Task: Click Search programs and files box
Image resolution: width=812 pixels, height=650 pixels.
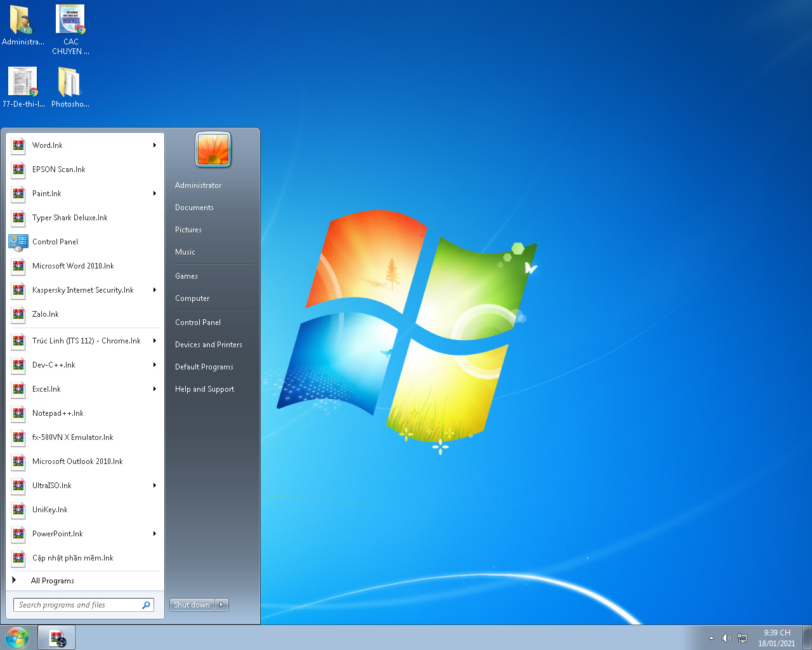Action: (x=84, y=605)
